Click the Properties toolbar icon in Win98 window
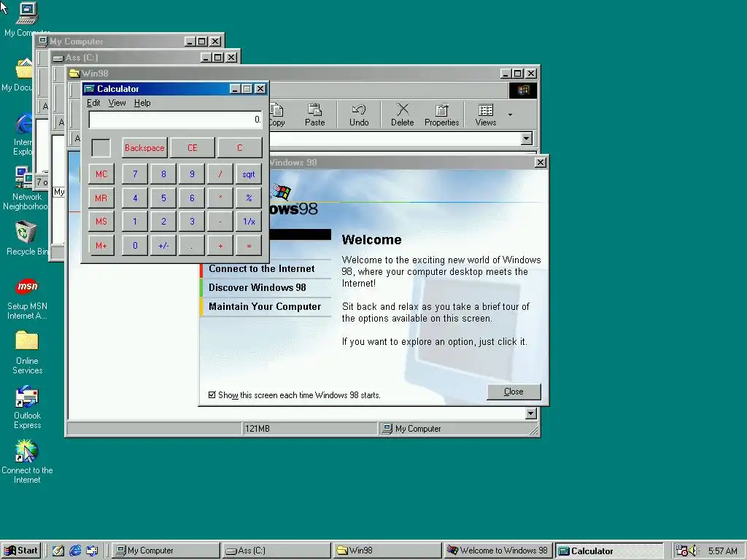The image size is (747, 560). point(441,114)
